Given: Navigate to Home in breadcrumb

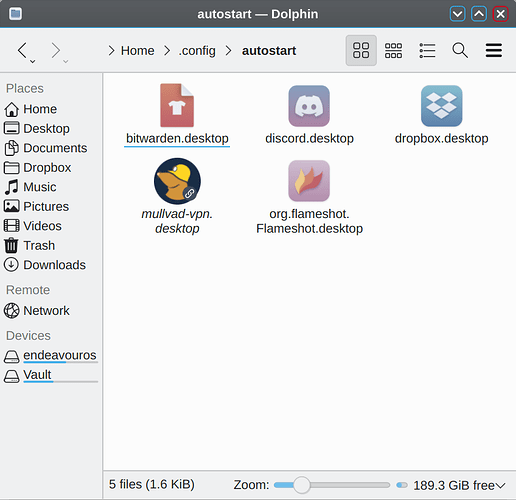Looking at the screenshot, I should pyautogui.click(x=137, y=51).
